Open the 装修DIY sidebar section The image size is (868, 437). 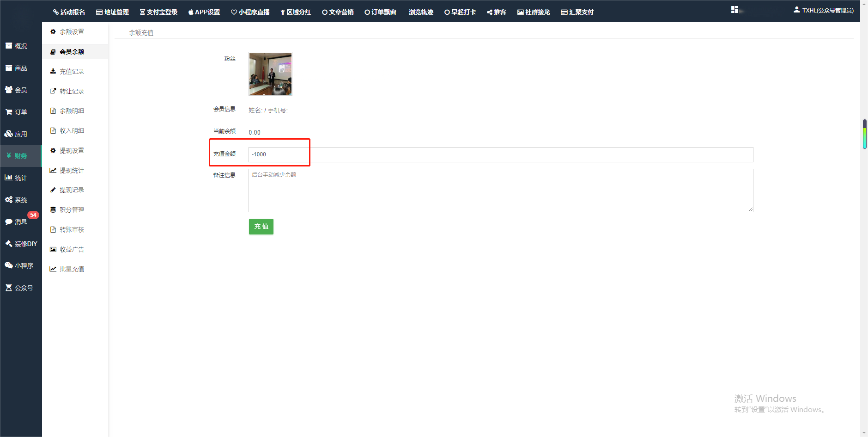click(x=21, y=244)
